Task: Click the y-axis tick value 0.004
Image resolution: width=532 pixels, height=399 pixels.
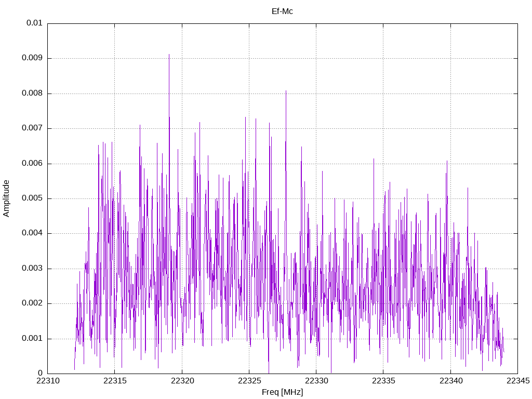Action: 32,233
